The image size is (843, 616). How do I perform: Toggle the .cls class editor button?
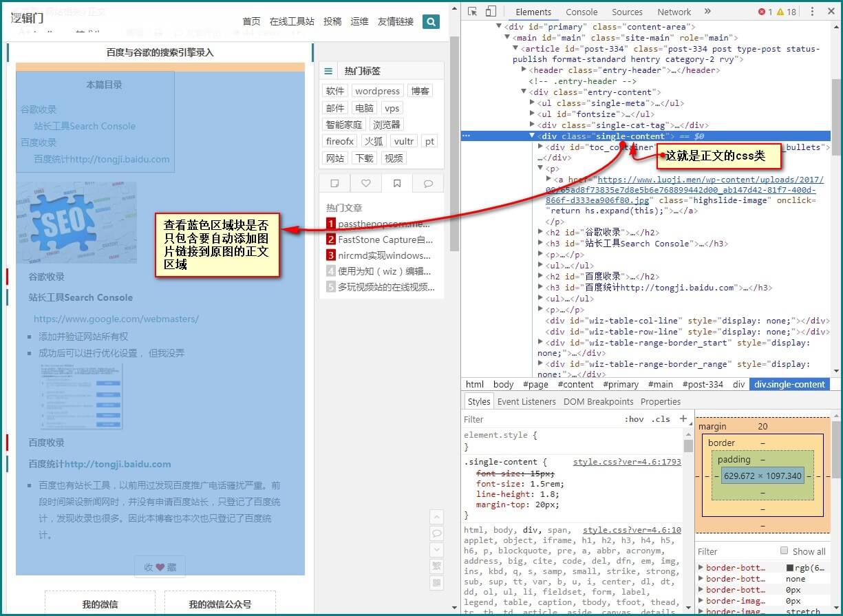pyautogui.click(x=661, y=419)
